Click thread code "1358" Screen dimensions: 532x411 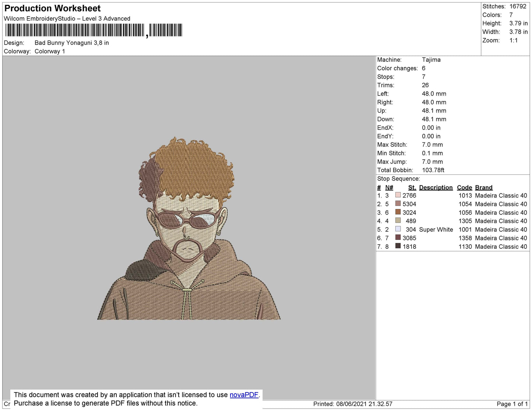[465, 238]
